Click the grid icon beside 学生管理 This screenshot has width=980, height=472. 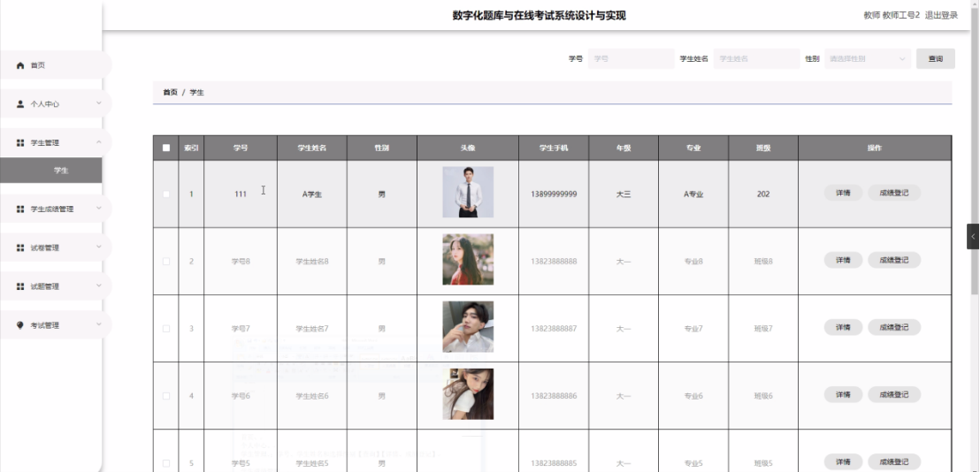20,143
